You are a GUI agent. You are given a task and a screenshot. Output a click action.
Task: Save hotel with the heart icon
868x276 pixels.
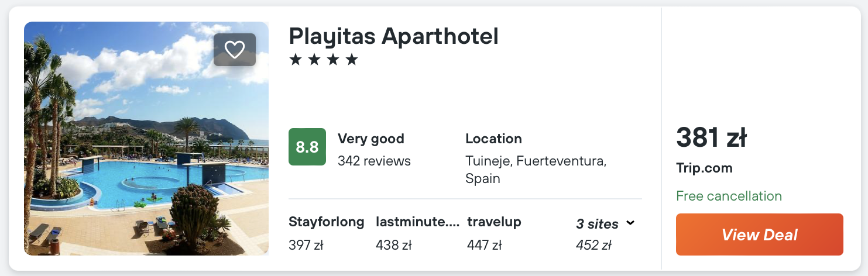click(235, 50)
